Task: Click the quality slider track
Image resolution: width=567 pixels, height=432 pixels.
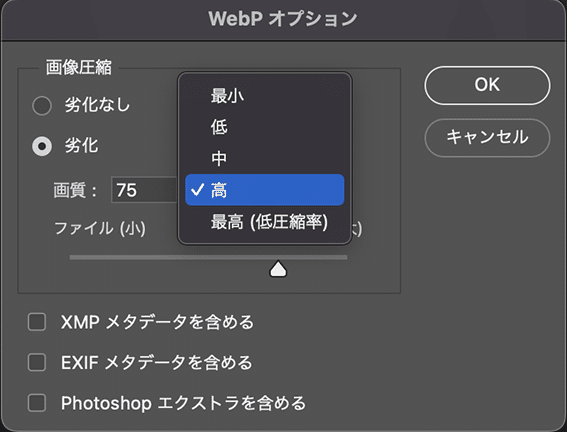Action: [208, 257]
